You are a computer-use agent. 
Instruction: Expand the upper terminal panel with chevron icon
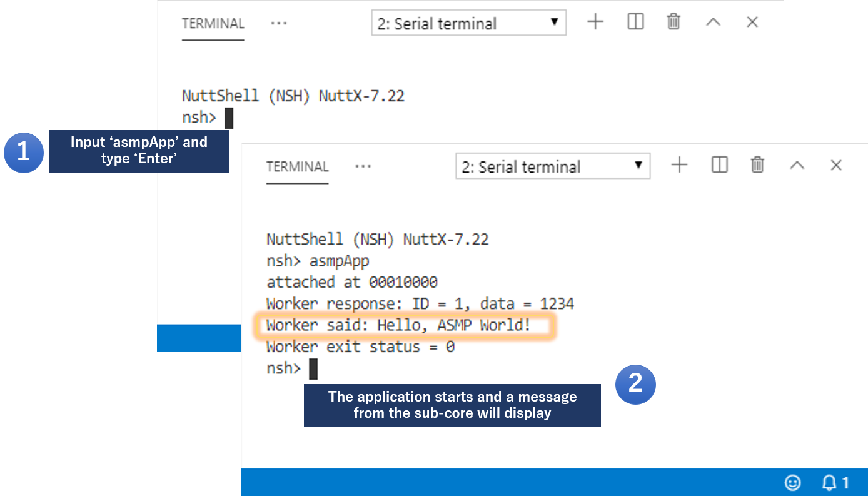coord(714,22)
